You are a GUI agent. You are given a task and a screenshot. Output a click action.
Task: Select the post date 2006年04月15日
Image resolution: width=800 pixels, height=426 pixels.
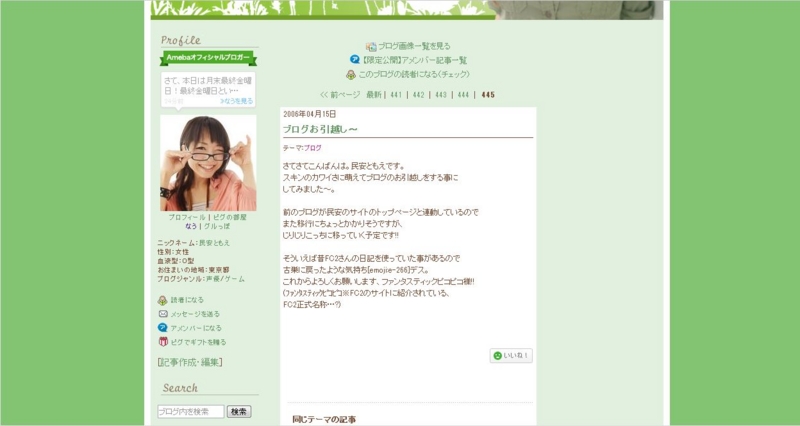click(310, 114)
